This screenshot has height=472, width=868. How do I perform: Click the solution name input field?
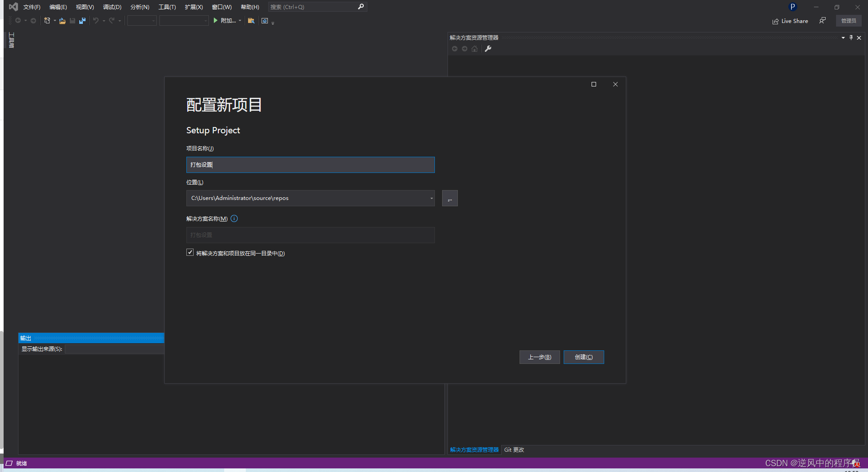pyautogui.click(x=311, y=235)
